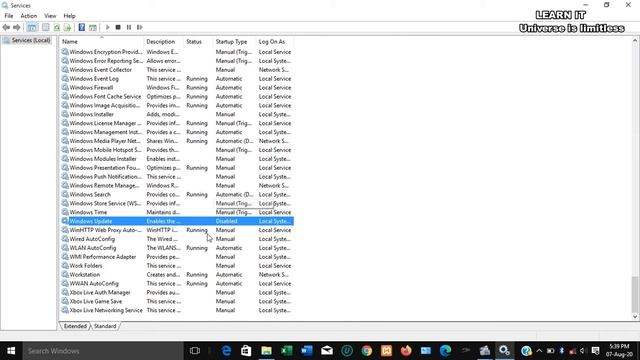Start Service with the play icon

(x=107, y=27)
